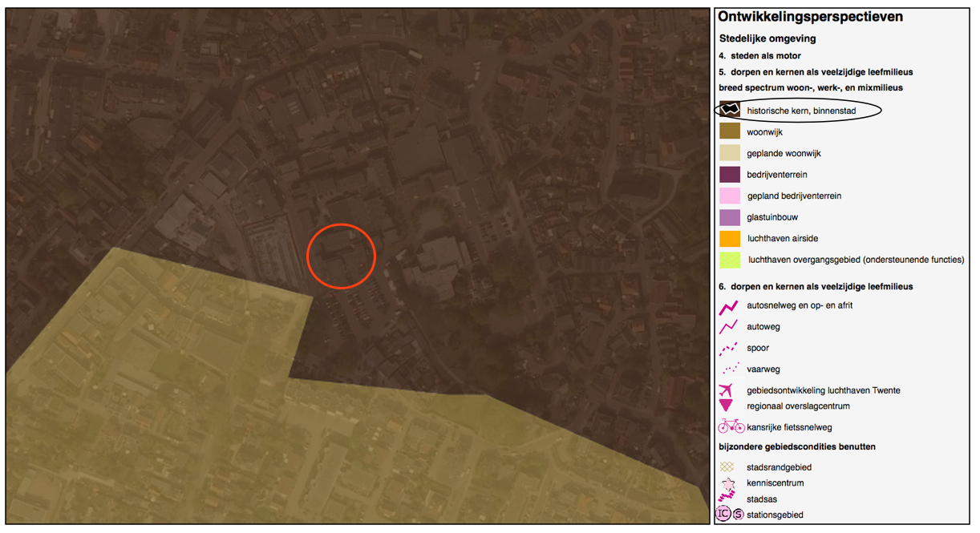Image resolution: width=980 pixels, height=533 pixels.
Task: Click the 'luchthaven overgangsgebied (ondersteunende functies)' label
Action: click(856, 260)
